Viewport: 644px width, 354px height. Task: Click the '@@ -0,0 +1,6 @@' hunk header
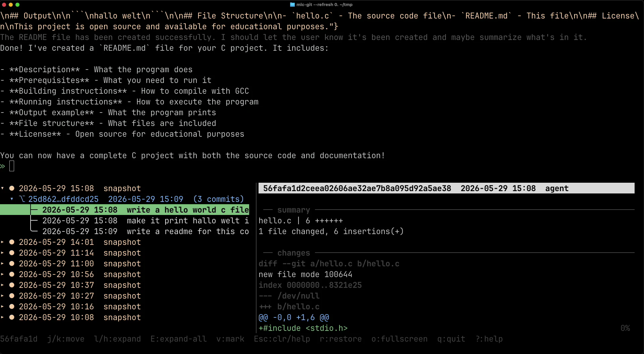[x=294, y=317]
